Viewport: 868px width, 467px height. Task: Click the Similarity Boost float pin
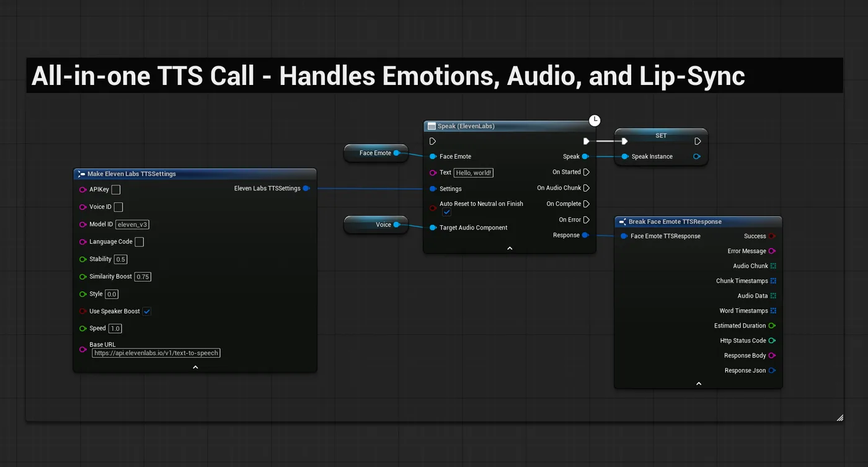pos(83,277)
